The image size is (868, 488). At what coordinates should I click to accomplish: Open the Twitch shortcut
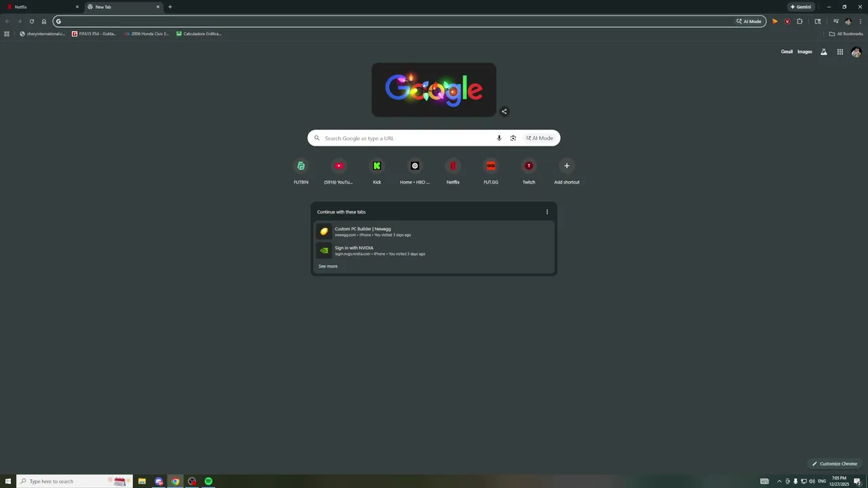coord(529,171)
